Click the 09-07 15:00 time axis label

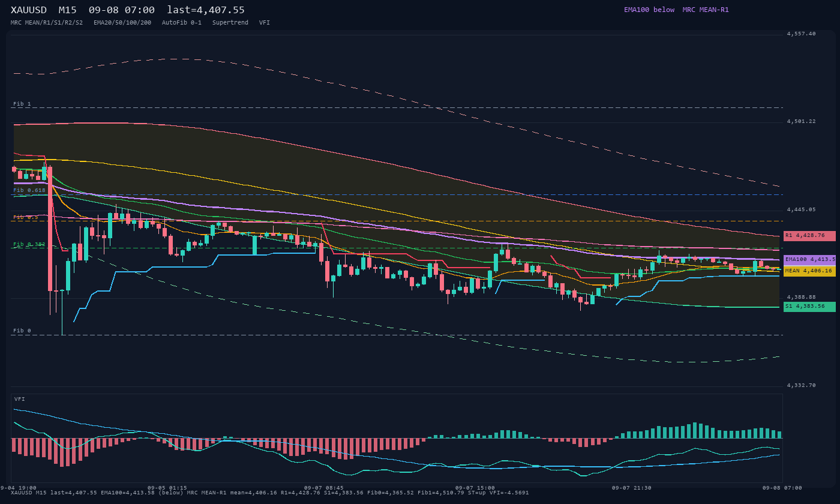[475, 488]
